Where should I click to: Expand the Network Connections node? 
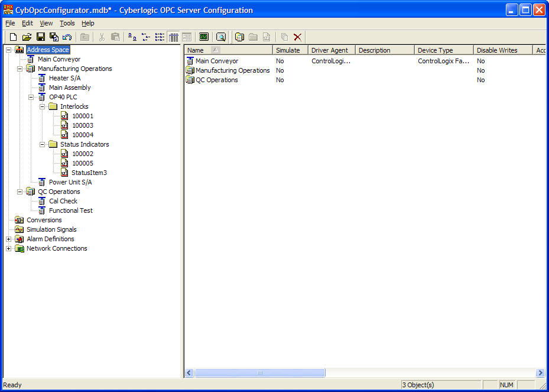click(9, 248)
